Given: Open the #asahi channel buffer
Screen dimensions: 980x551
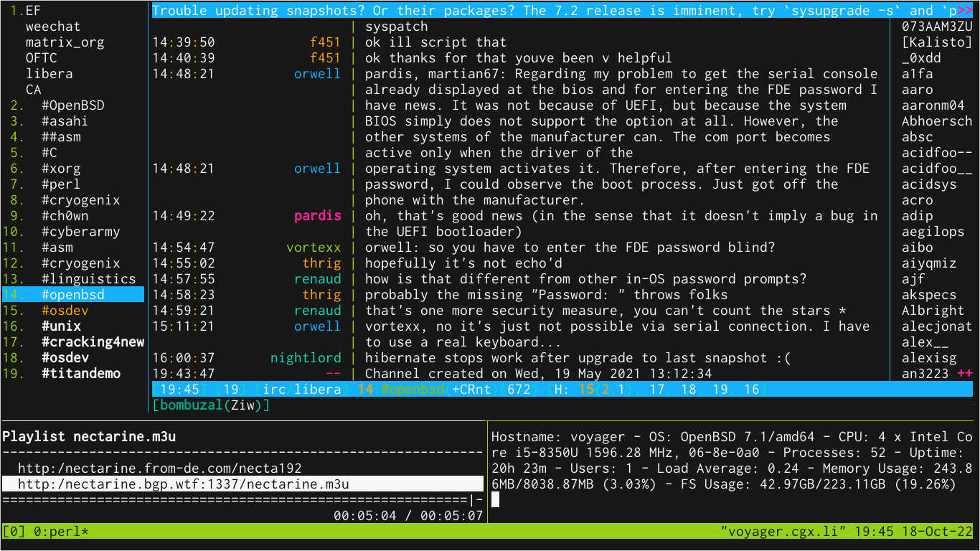Looking at the screenshot, I should pos(65,121).
